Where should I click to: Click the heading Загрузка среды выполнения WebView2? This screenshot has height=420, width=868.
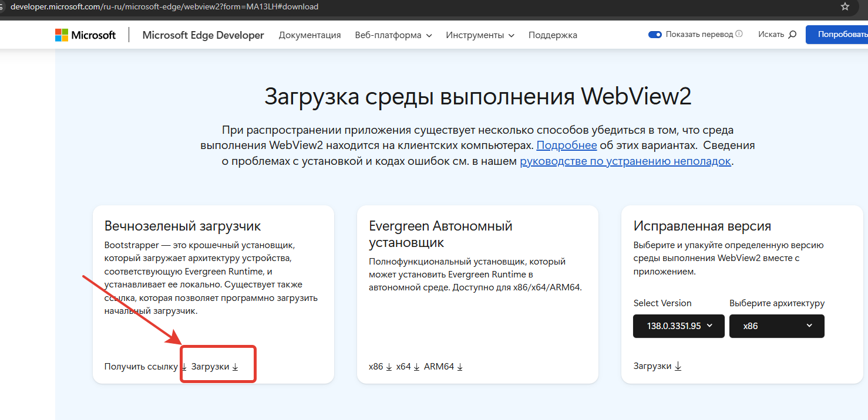478,96
